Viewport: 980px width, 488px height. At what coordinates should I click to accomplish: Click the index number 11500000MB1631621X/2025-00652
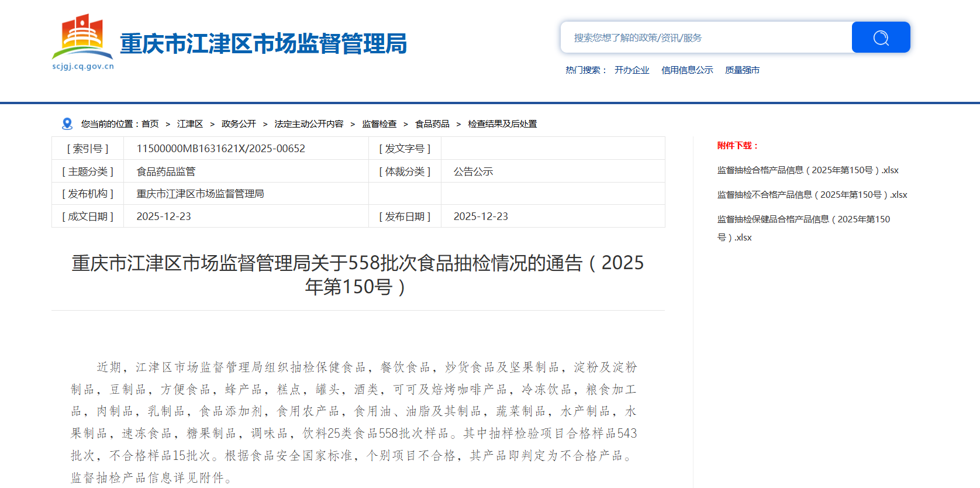220,149
